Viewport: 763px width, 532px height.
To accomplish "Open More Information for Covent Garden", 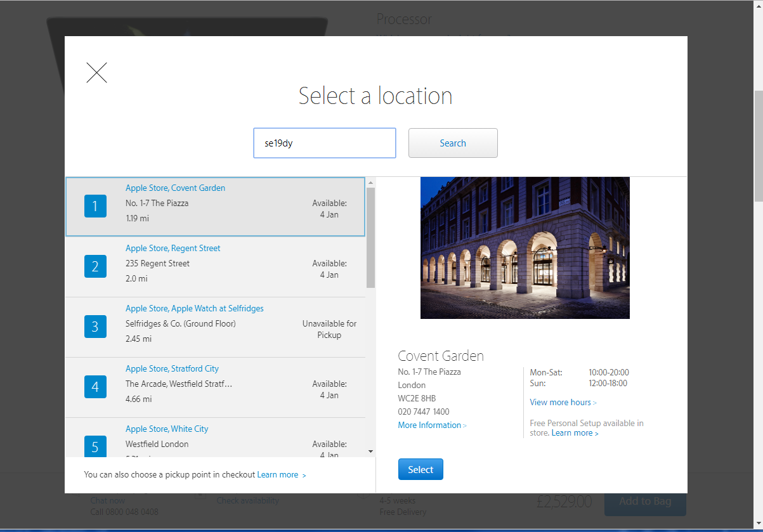I will click(432, 425).
